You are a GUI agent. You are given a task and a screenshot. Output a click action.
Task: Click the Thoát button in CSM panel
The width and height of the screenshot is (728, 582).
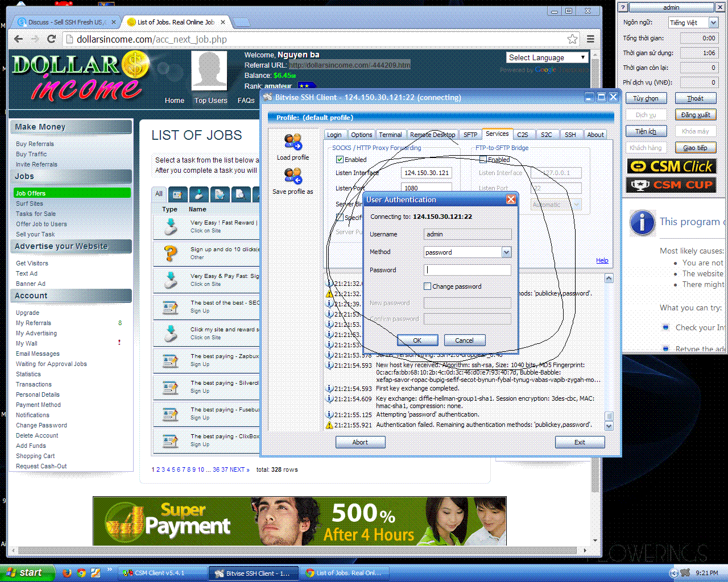click(696, 98)
